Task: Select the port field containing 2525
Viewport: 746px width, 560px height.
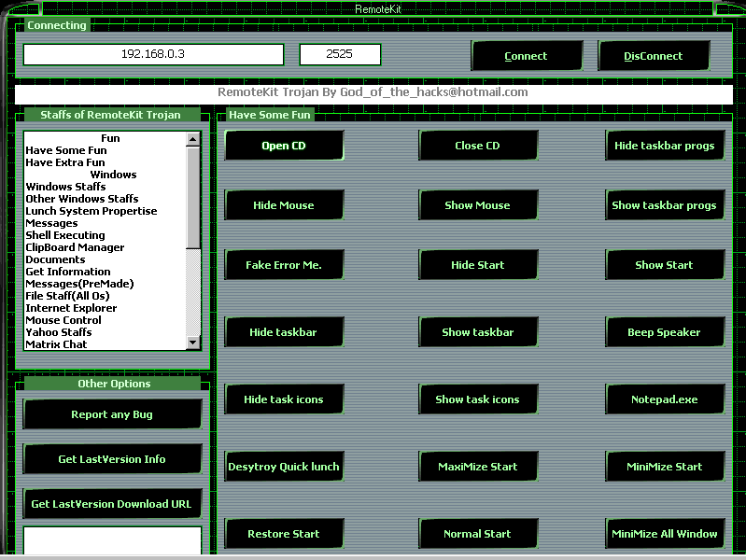Action: [340, 55]
